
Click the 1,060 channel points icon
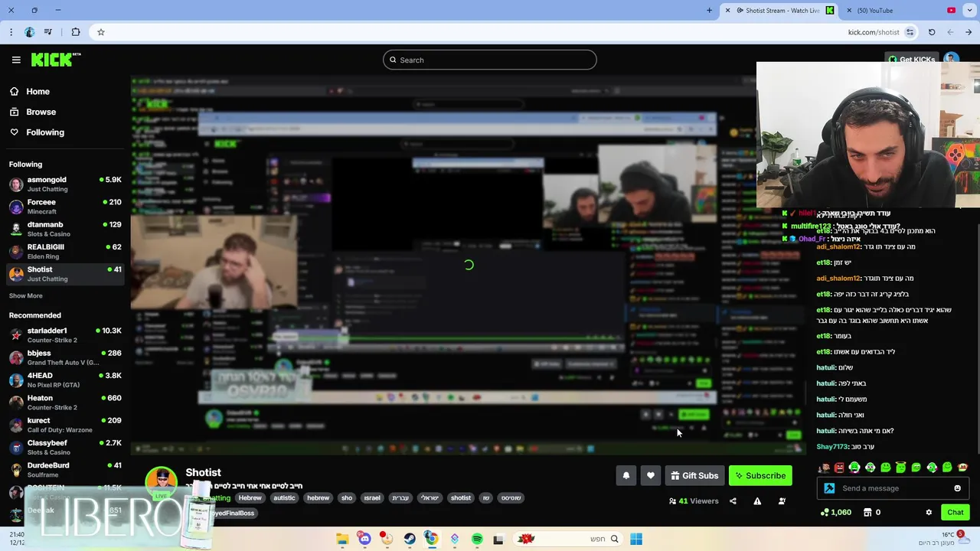click(x=835, y=512)
